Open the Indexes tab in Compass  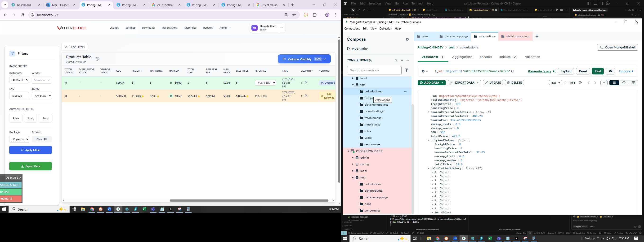(508, 57)
